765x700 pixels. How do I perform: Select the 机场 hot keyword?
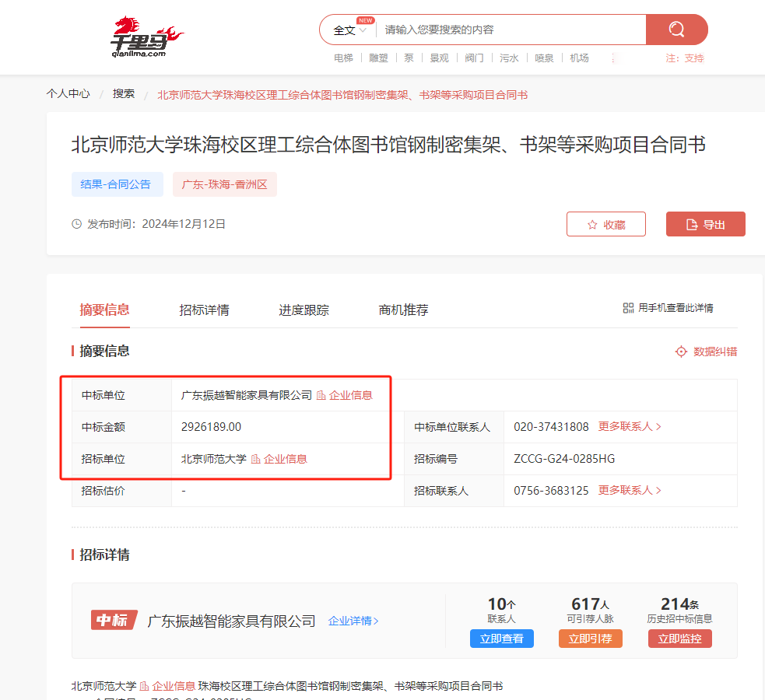pyautogui.click(x=580, y=58)
